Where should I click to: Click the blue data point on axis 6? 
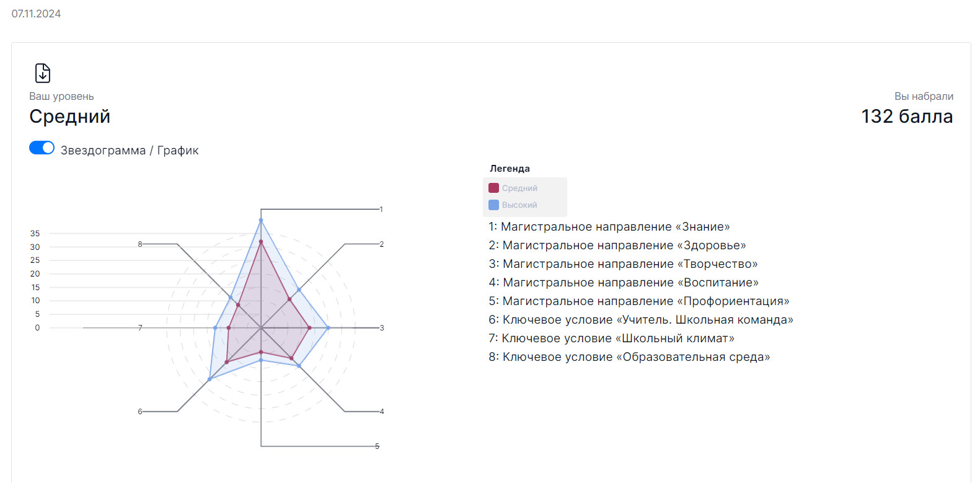(210, 379)
